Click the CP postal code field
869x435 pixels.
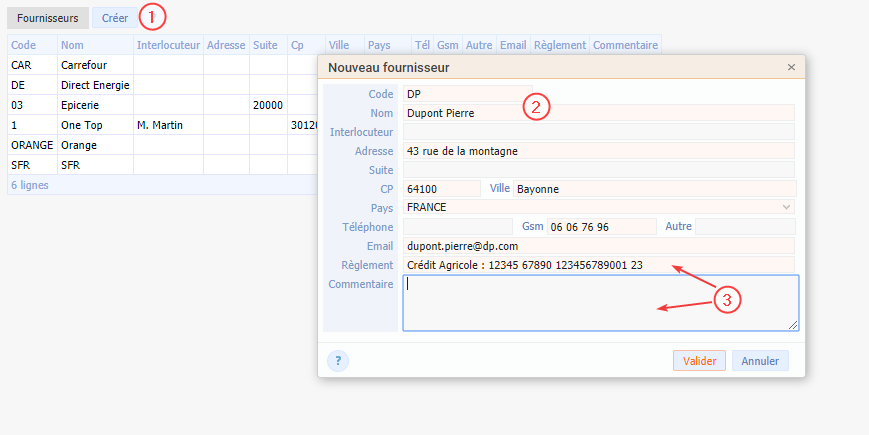tap(441, 188)
